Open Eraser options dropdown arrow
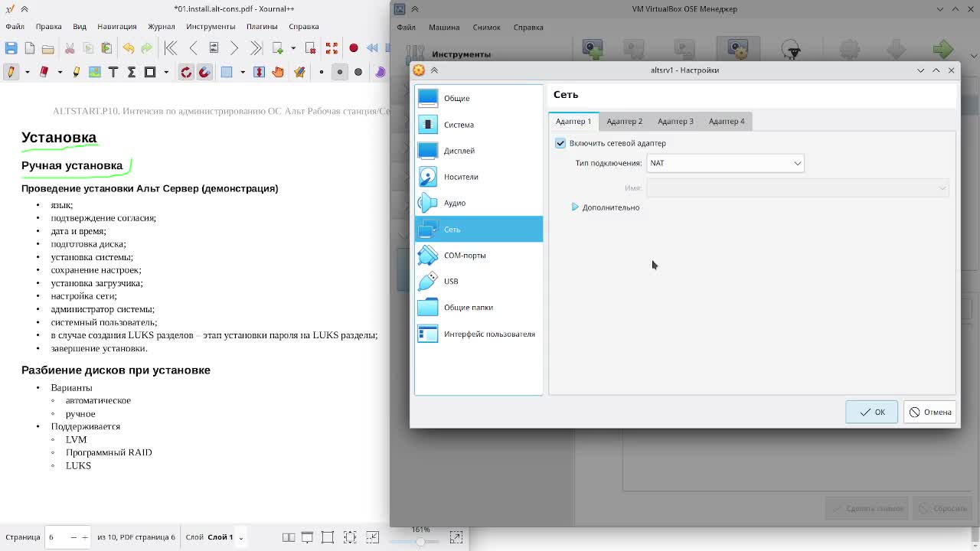Screen dimensions: 980x551 click(60, 72)
